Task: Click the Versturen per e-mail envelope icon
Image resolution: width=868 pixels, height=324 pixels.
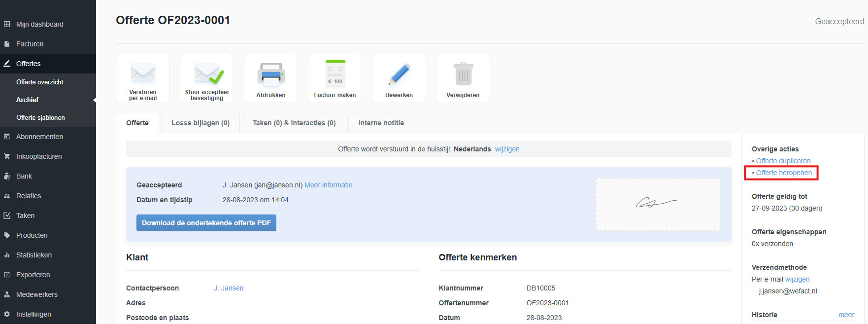Action: point(143,74)
